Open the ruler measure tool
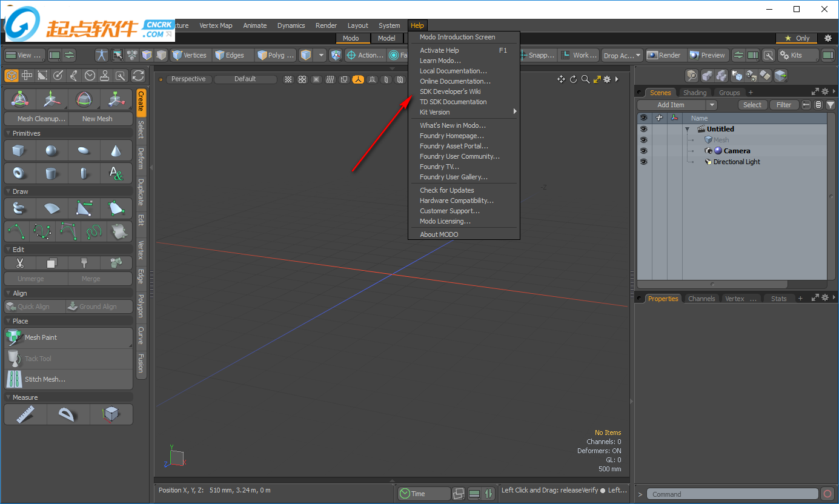Viewport: 839px width, 504px height. click(25, 414)
